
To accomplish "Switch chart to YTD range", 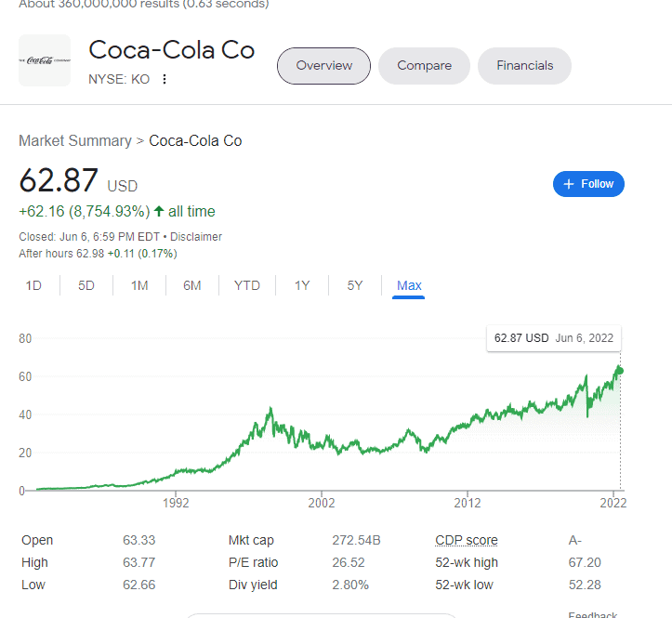I will (x=247, y=286).
